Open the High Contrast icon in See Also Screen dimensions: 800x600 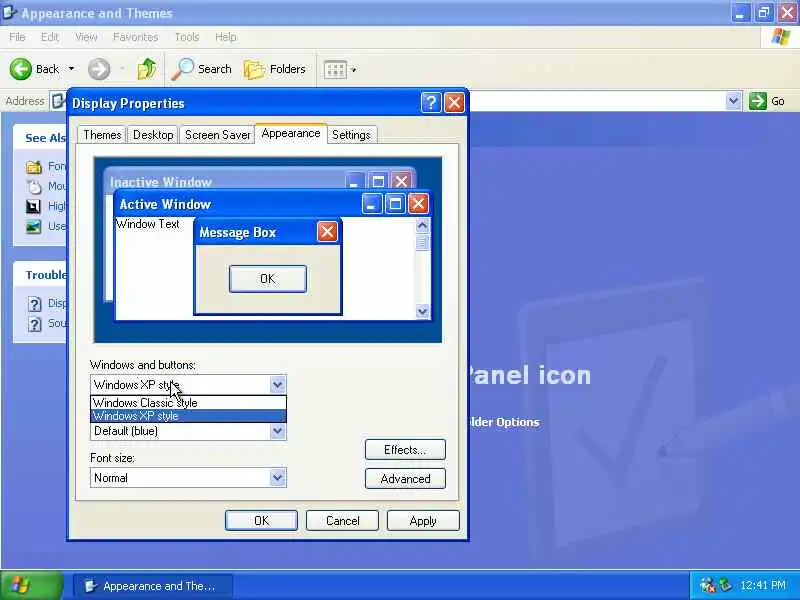click(x=34, y=206)
